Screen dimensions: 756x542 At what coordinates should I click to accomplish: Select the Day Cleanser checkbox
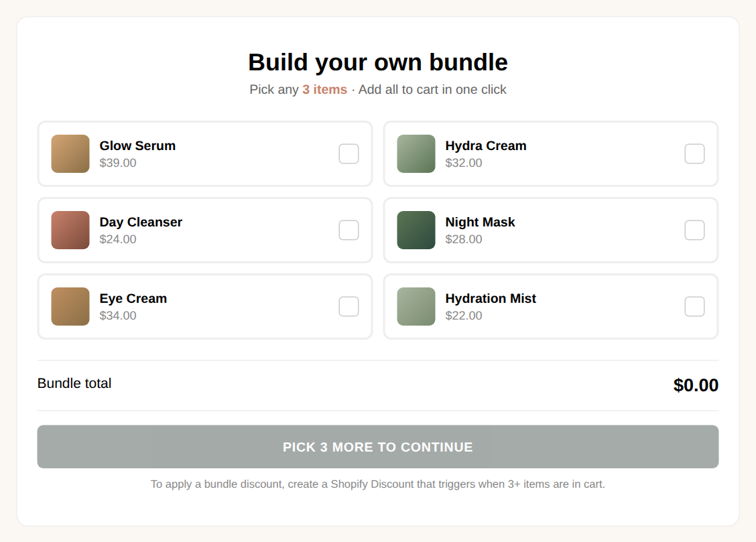tap(349, 230)
